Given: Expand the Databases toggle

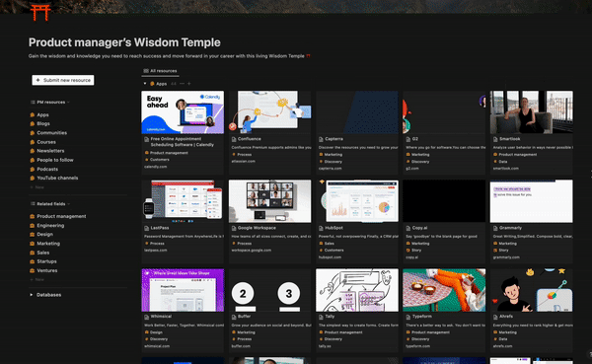Looking at the screenshot, I should (x=32, y=295).
